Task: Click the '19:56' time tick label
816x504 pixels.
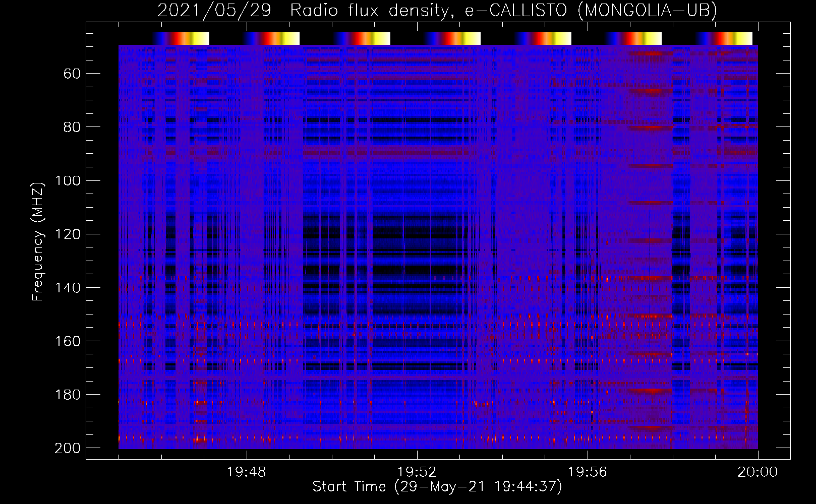Action: point(588,472)
